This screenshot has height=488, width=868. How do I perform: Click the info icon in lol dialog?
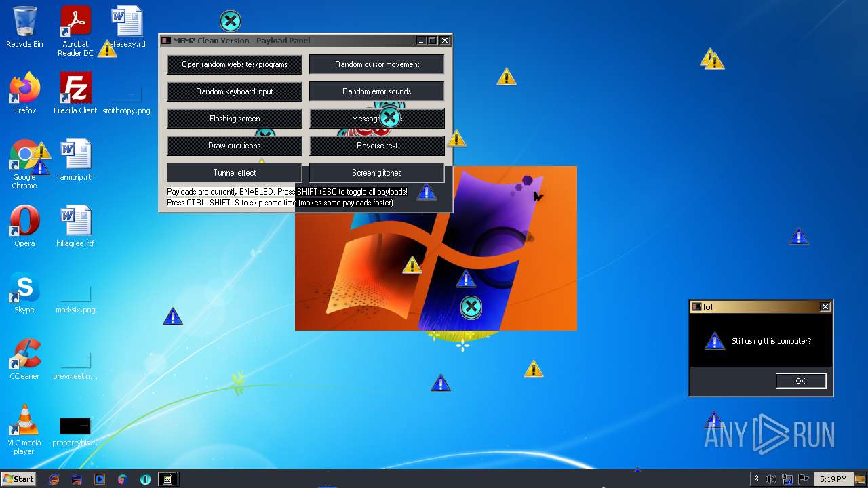714,341
